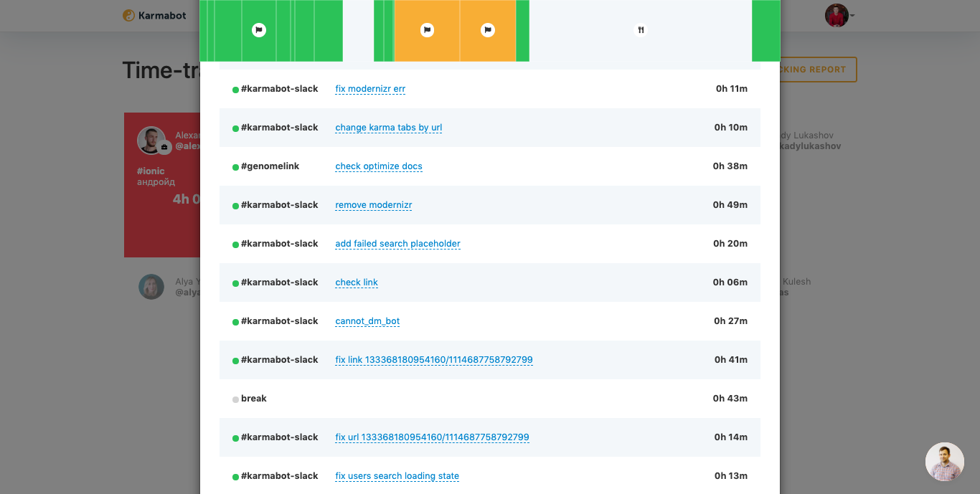Click the last green block on the timeline
The image size is (980, 494).
click(x=765, y=30)
